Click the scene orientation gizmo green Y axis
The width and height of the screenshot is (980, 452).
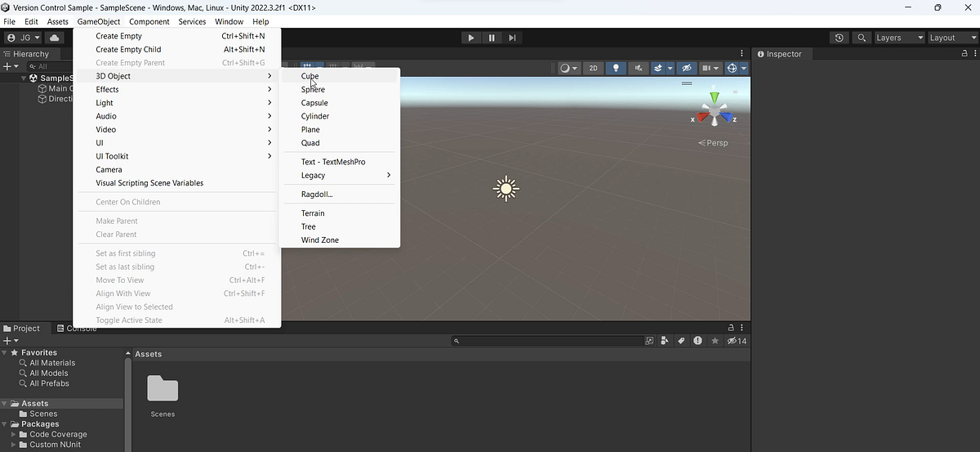tap(715, 97)
